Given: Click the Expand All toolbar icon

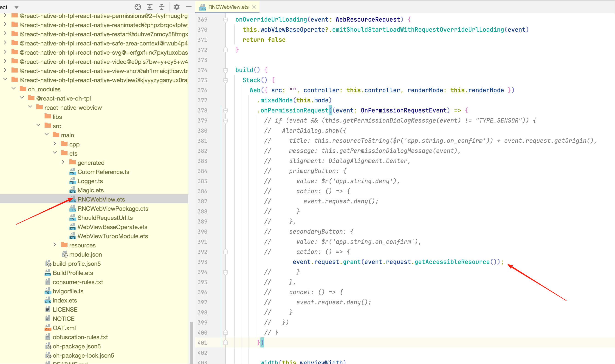Looking at the screenshot, I should 150,7.
